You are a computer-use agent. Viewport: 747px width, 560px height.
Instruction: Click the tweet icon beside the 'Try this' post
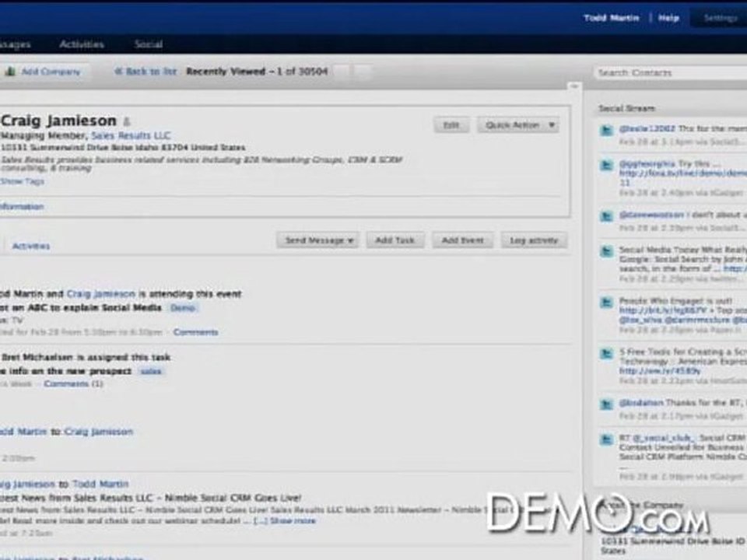[606, 165]
